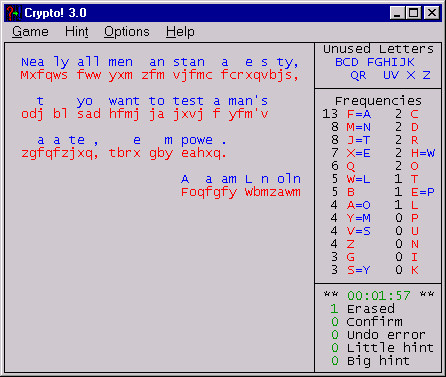Click frequency entry 'H=W'
Screen dimensions: 446x377
click(423, 153)
